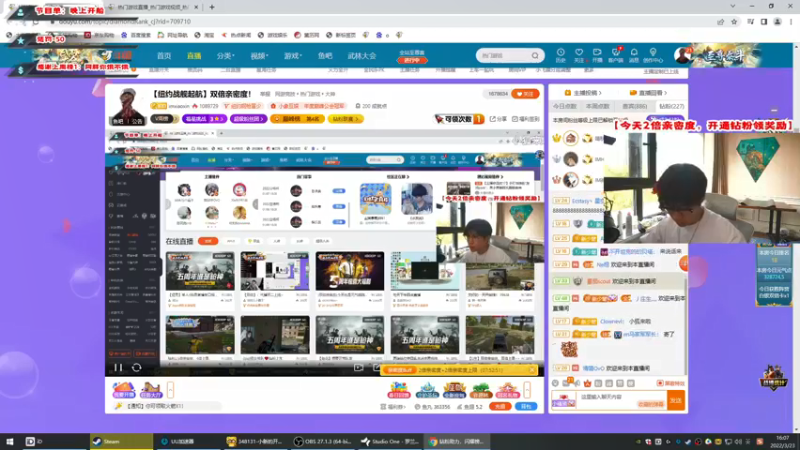Switch to OBS 27.1.3 in taskbar
800x450 pixels.
click(322, 441)
